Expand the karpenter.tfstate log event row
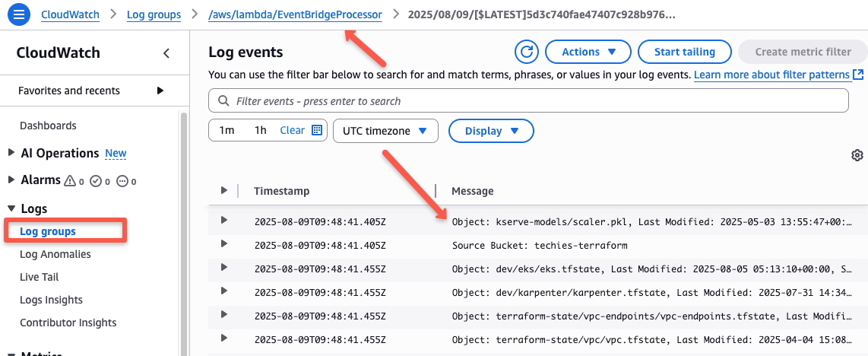This screenshot has height=356, width=868. (223, 291)
